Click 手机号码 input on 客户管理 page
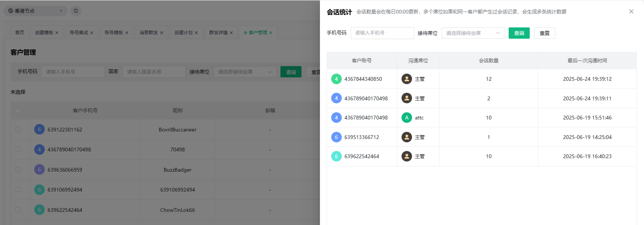 pyautogui.click(x=73, y=72)
